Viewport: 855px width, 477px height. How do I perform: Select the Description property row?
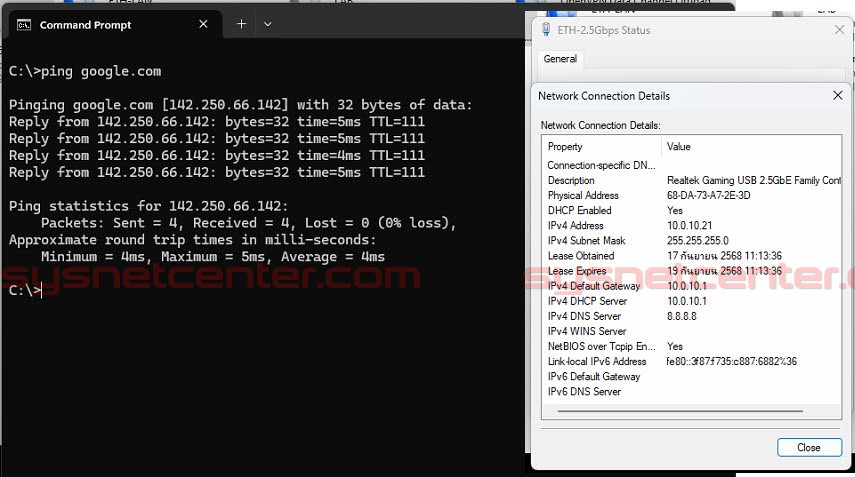571,180
